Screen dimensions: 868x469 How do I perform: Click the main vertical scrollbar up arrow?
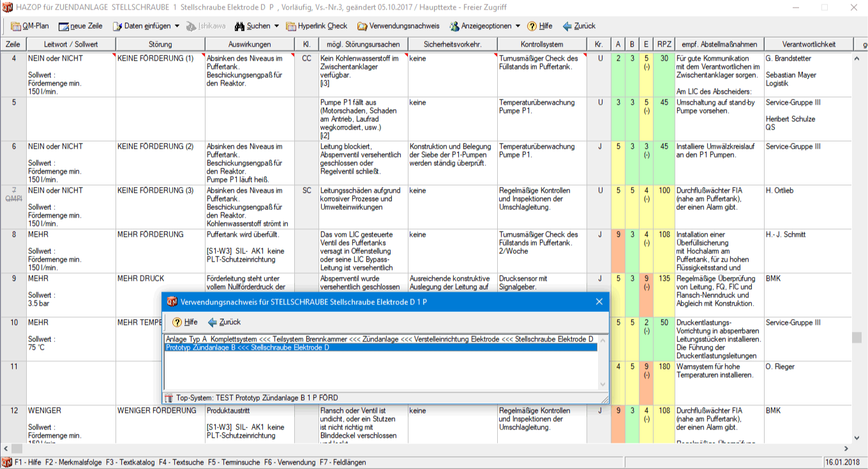tap(857, 57)
